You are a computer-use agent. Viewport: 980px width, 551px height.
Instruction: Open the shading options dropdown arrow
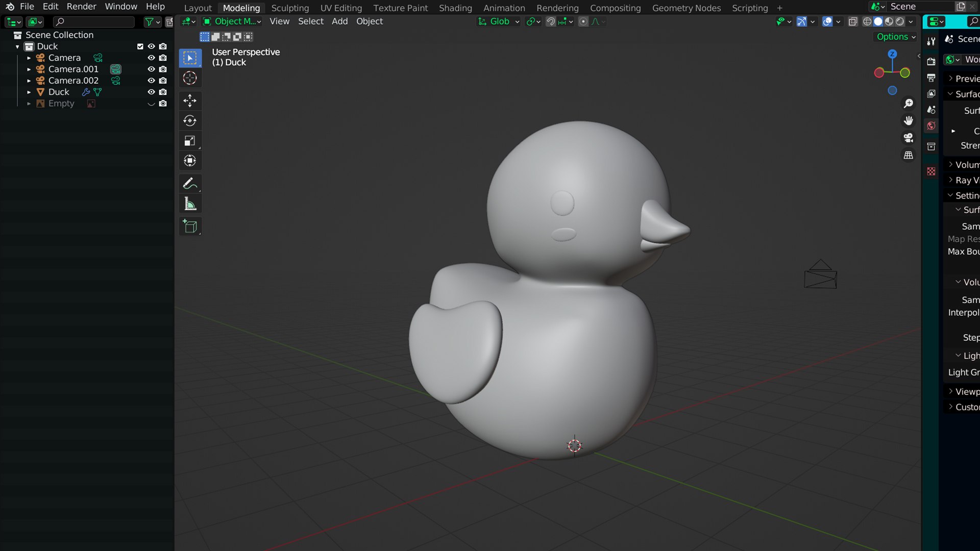pyautogui.click(x=911, y=21)
